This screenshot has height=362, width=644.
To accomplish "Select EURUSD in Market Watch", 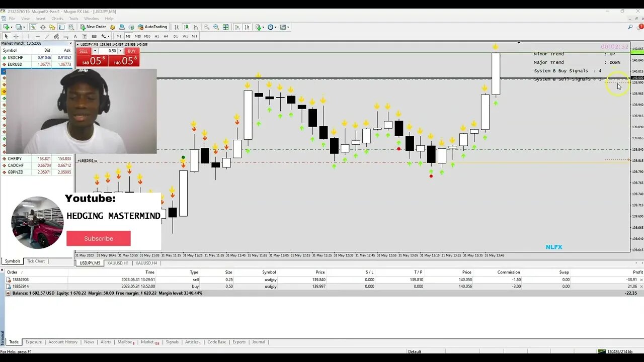I will tap(37, 64).
